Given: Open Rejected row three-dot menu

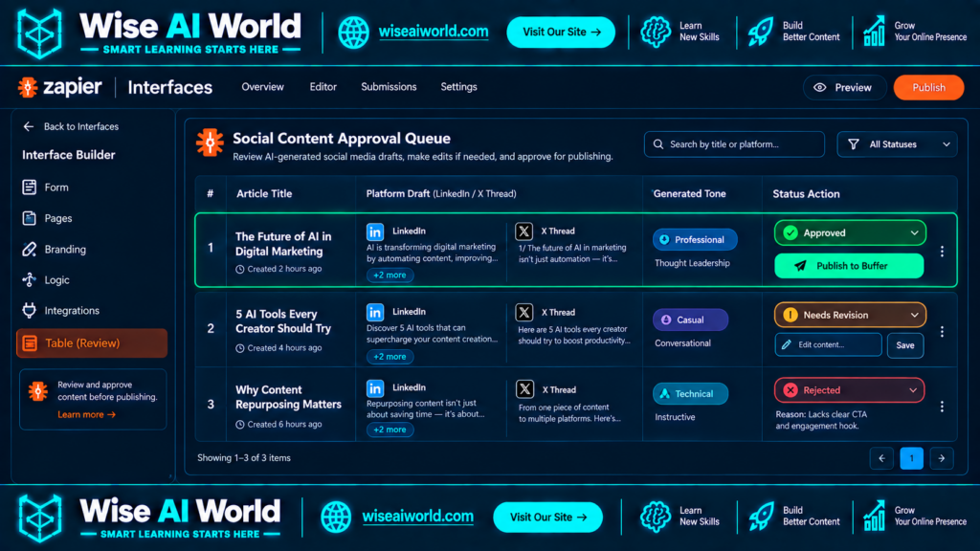Looking at the screenshot, I should pyautogui.click(x=942, y=407).
